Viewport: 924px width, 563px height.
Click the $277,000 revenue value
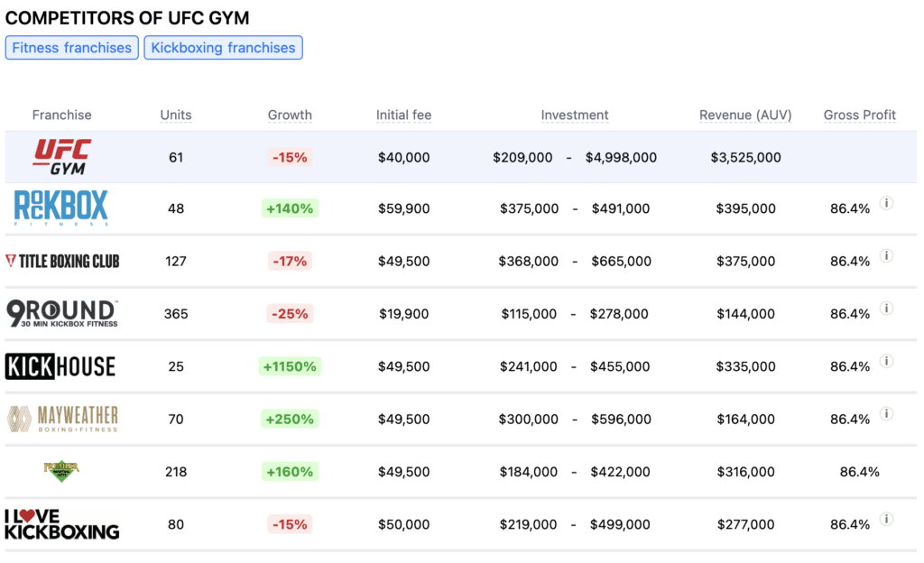[745, 524]
